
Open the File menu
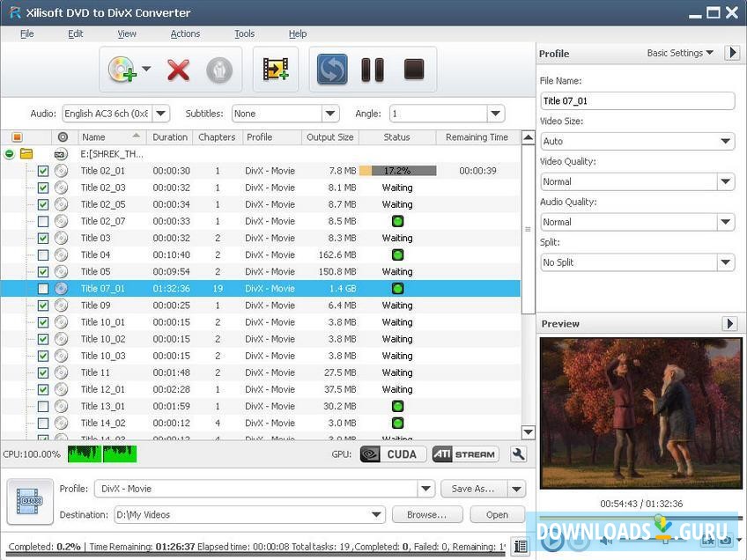pos(26,33)
